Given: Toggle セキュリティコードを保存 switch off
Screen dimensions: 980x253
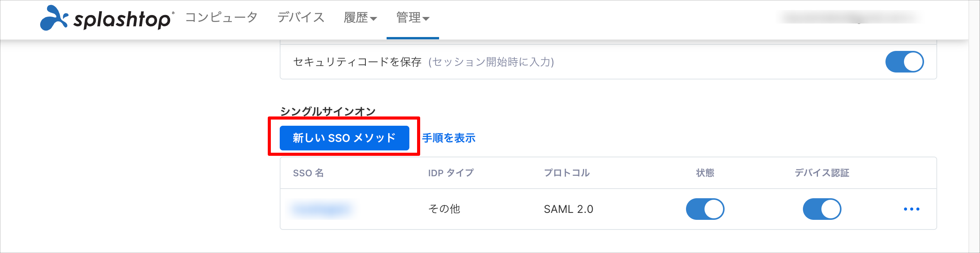Looking at the screenshot, I should point(904,62).
